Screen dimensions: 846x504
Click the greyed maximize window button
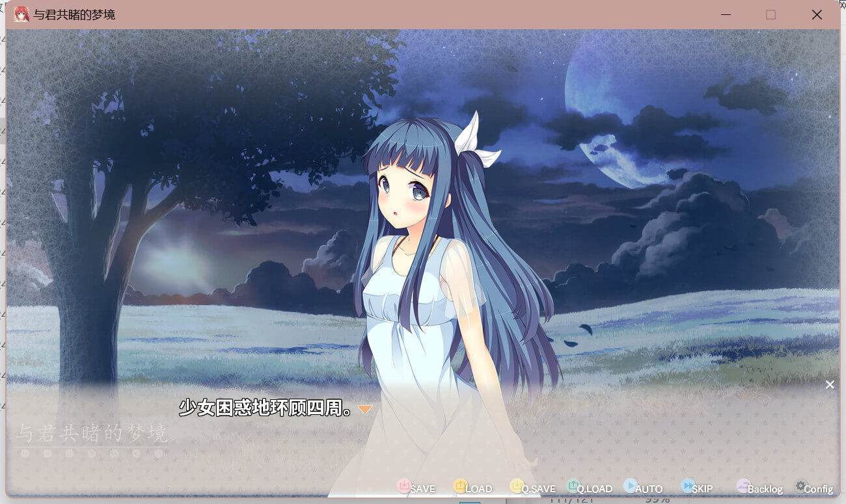click(x=771, y=14)
